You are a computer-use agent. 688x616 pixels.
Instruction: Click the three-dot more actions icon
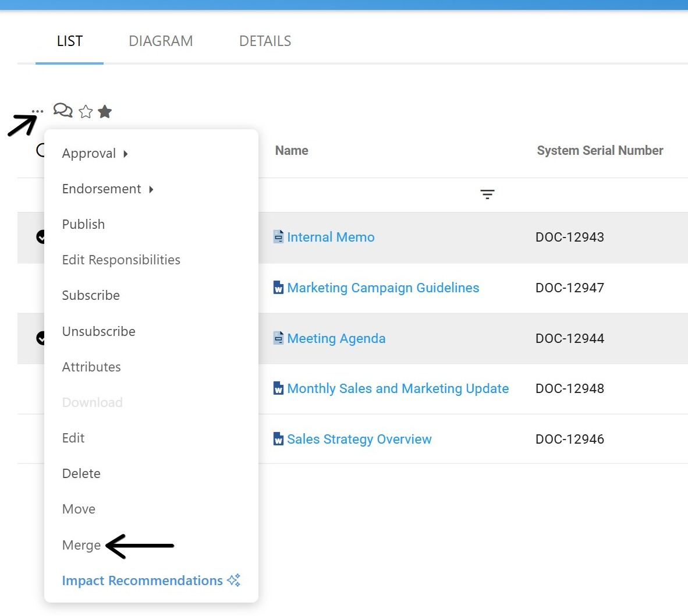[x=37, y=111]
